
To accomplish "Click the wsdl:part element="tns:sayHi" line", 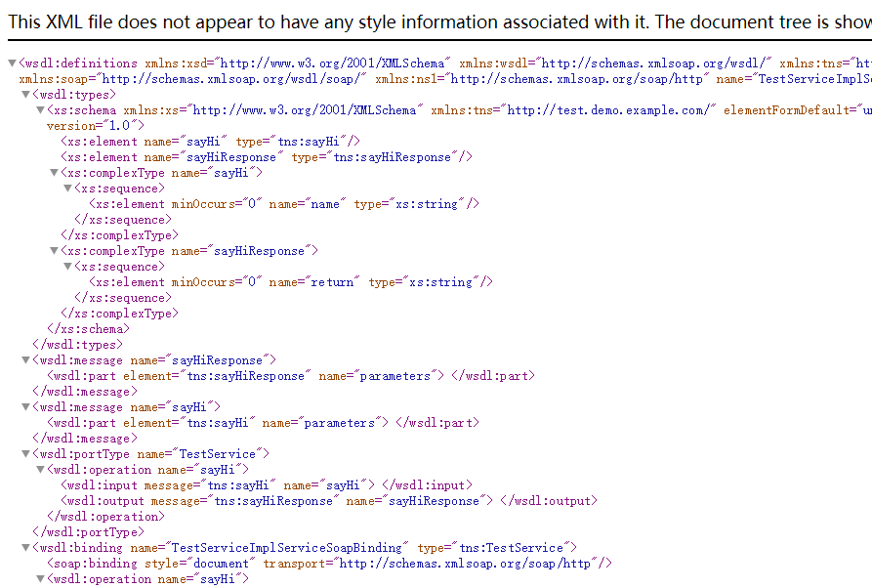I will click(x=263, y=423).
